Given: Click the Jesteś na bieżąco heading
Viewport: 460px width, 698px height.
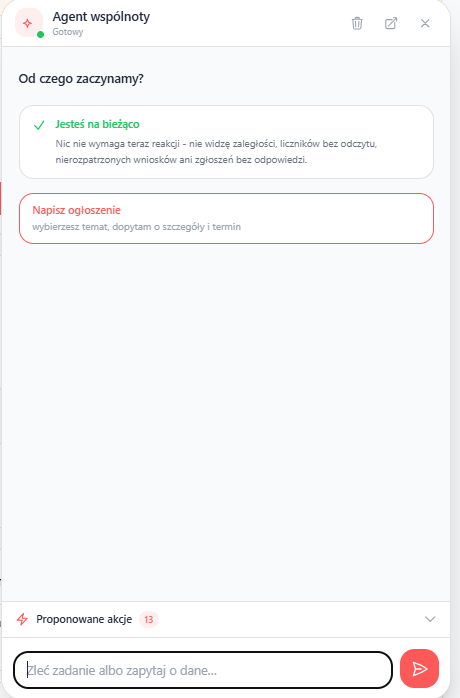Looking at the screenshot, I should (x=97, y=124).
